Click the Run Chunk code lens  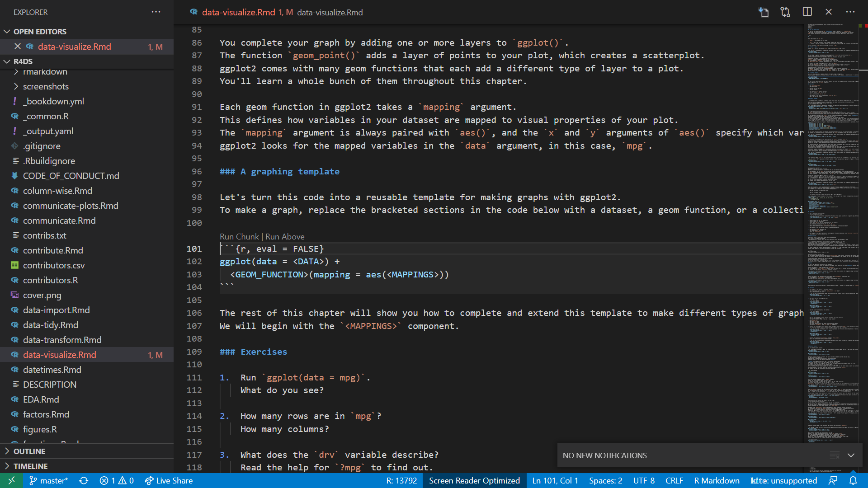point(239,236)
